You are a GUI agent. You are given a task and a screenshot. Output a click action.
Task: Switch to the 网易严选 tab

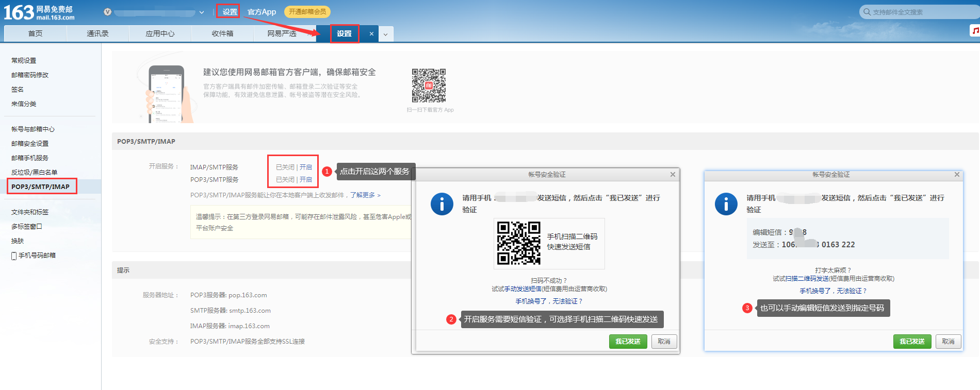coord(282,33)
